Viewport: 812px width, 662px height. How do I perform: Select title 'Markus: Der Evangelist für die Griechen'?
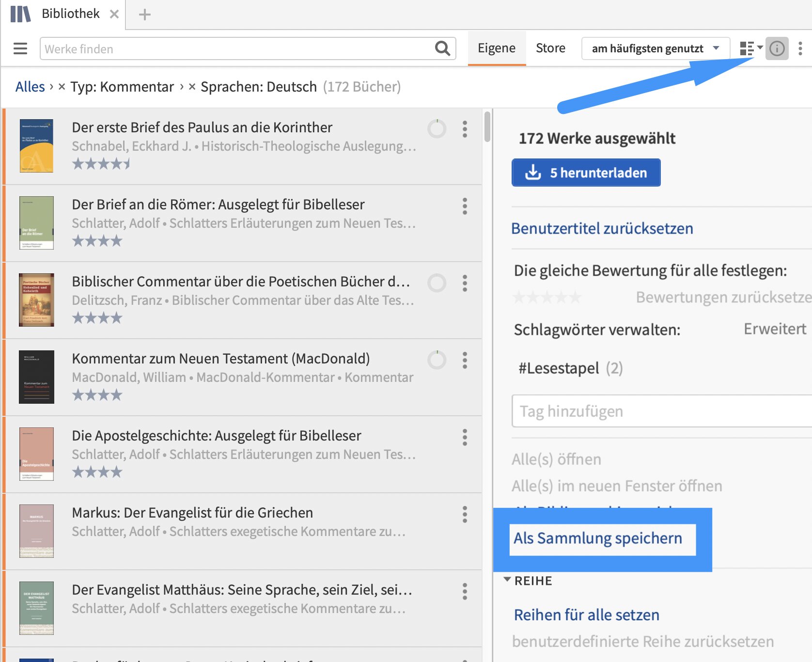[x=192, y=513]
